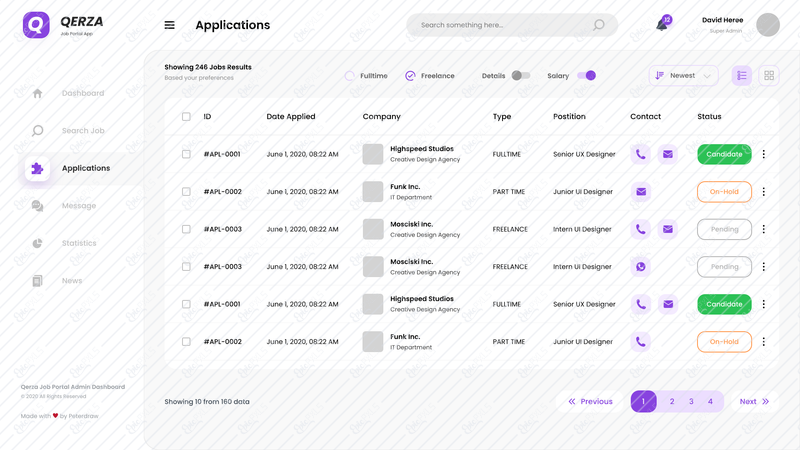Click the Statistics pie chart icon in sidebar
The image size is (800, 450).
click(x=37, y=243)
